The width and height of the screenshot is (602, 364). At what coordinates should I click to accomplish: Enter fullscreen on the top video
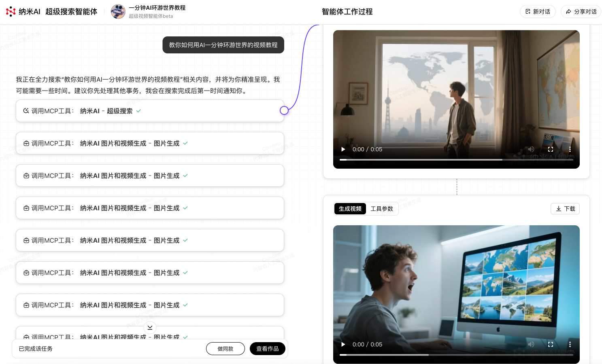[x=551, y=149]
